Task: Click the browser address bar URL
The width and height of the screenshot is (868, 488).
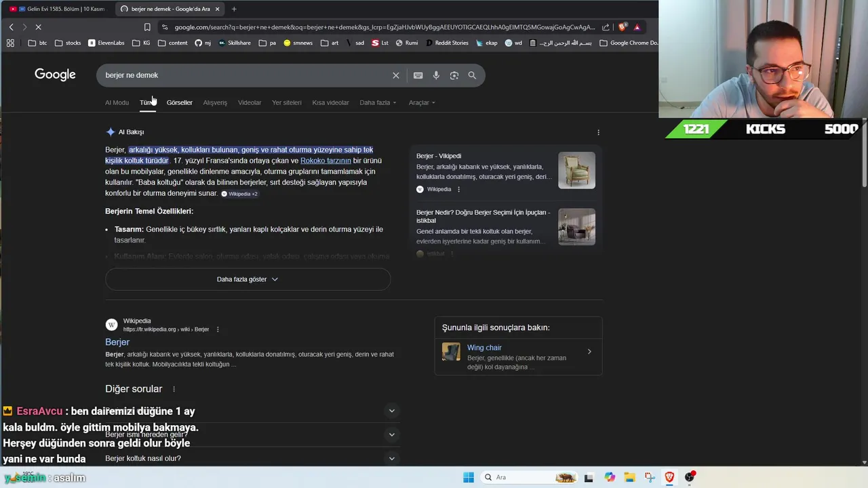Action: coord(384,27)
